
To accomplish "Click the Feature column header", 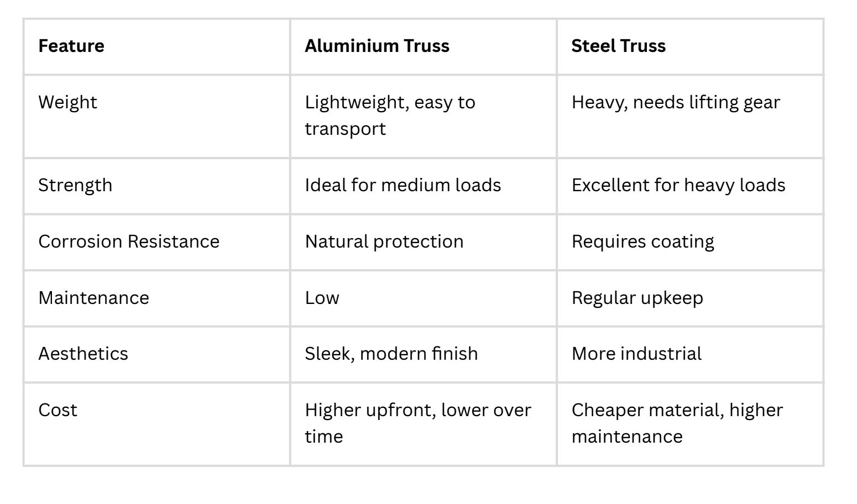I will (71, 46).
